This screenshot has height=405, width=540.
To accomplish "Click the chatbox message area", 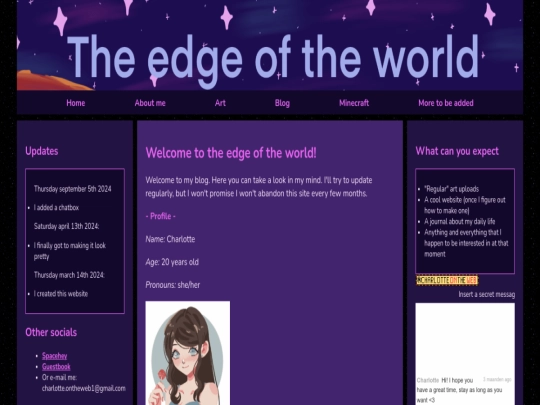I will click(465, 354).
